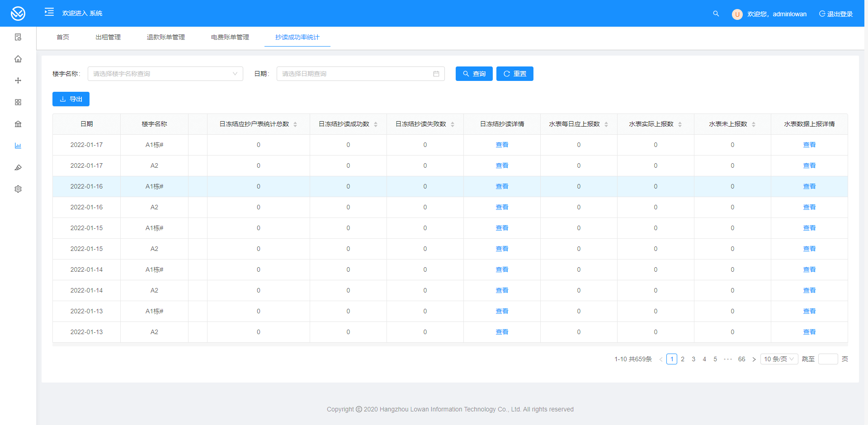
Task: Sort by 日冻结抄读成功数 column
Action: tap(376, 124)
